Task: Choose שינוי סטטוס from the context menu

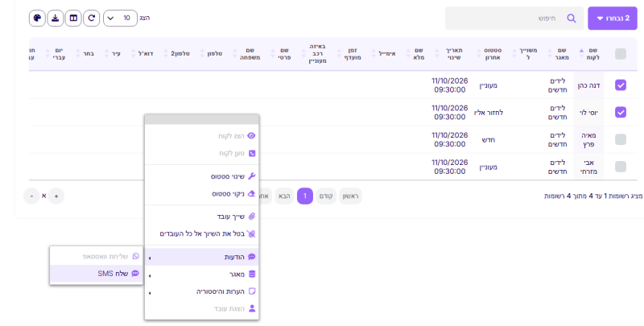Action: tap(202, 176)
